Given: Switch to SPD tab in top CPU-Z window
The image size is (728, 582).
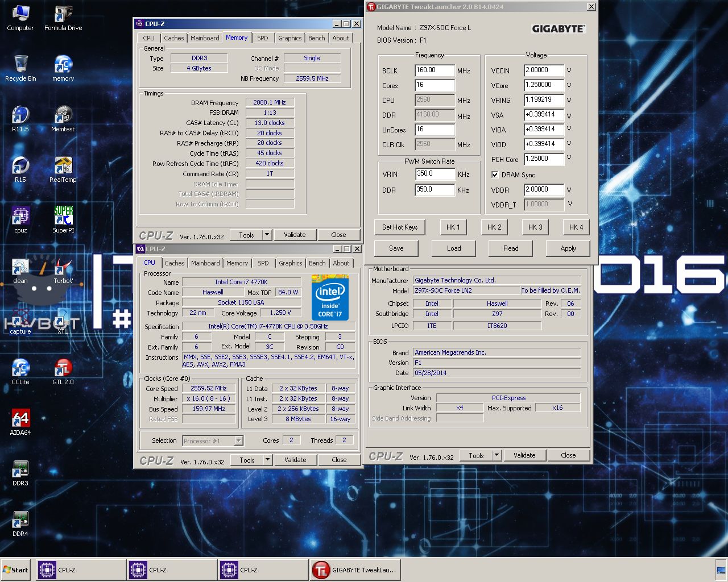Looking at the screenshot, I should click(x=262, y=38).
